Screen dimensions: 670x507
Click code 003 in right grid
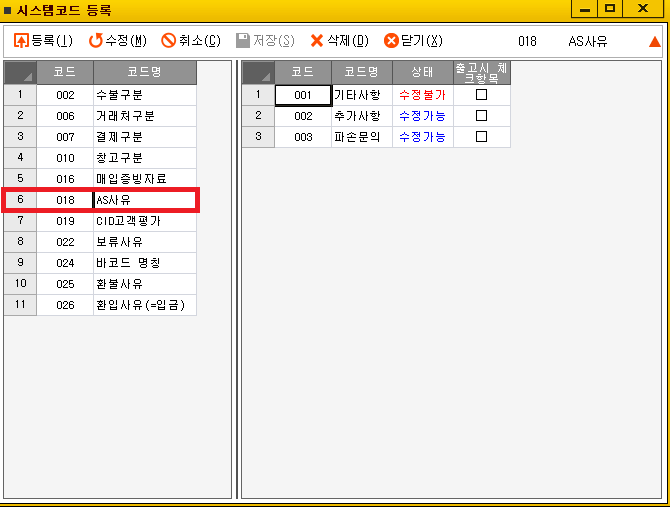point(303,136)
